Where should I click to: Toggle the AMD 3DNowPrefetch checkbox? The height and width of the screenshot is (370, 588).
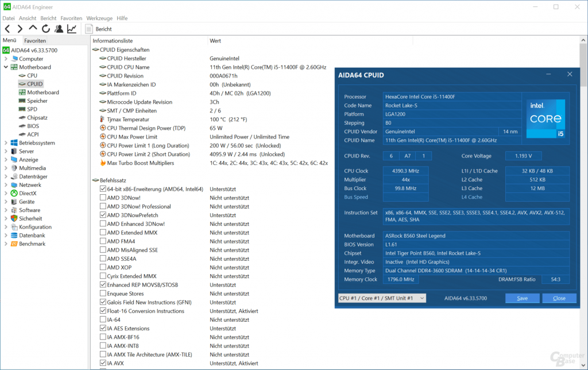click(x=103, y=215)
